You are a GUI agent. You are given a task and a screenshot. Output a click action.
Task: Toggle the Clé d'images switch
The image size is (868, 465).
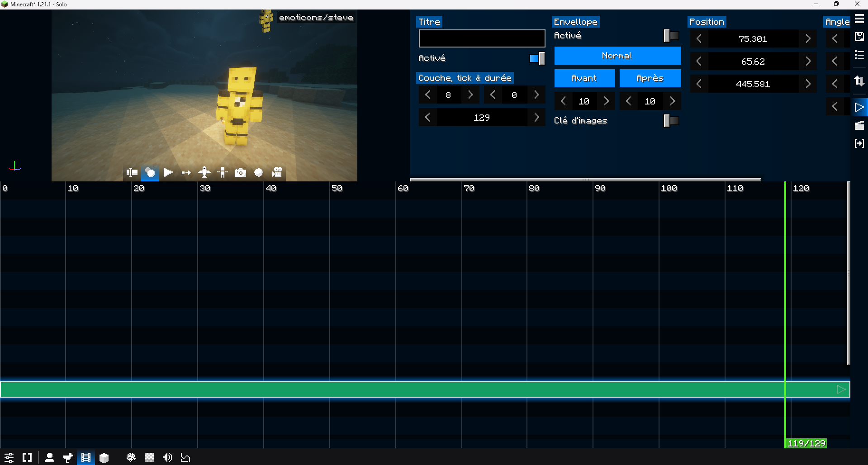pos(671,121)
